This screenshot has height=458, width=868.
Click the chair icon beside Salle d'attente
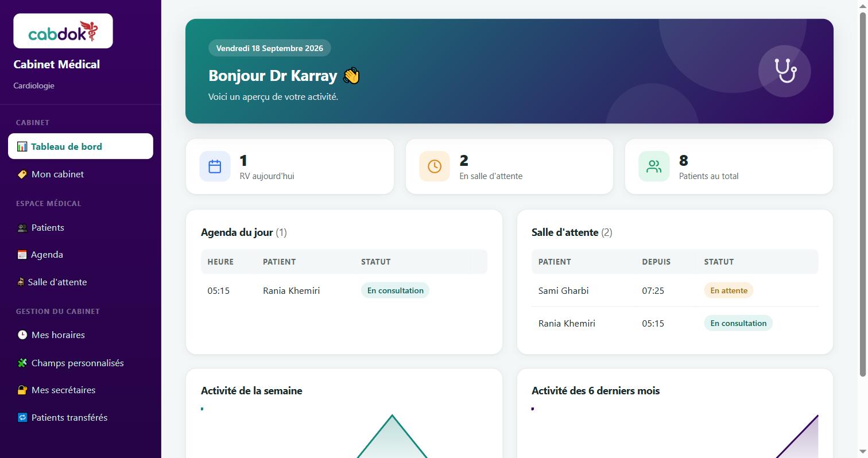click(x=21, y=282)
